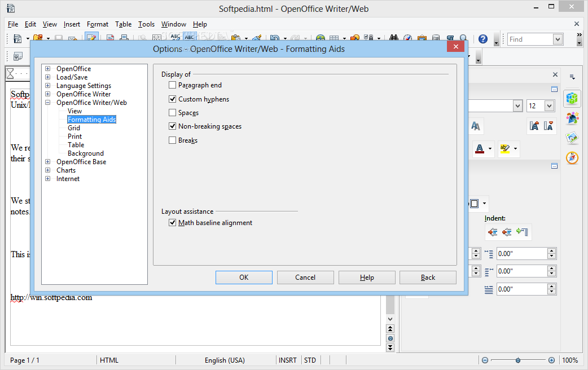
Task: Open the sidebar Navigator compass icon
Action: (572, 158)
